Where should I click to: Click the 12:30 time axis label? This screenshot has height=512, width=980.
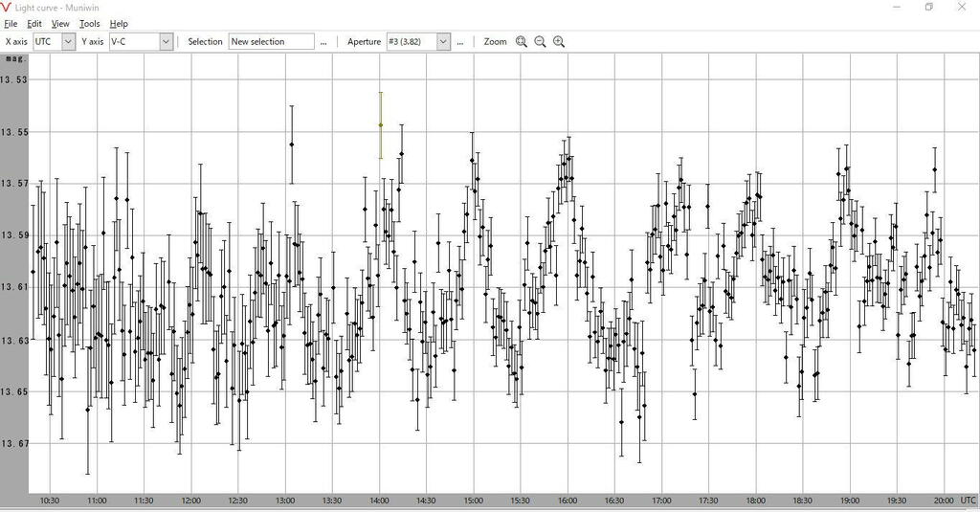[238, 501]
